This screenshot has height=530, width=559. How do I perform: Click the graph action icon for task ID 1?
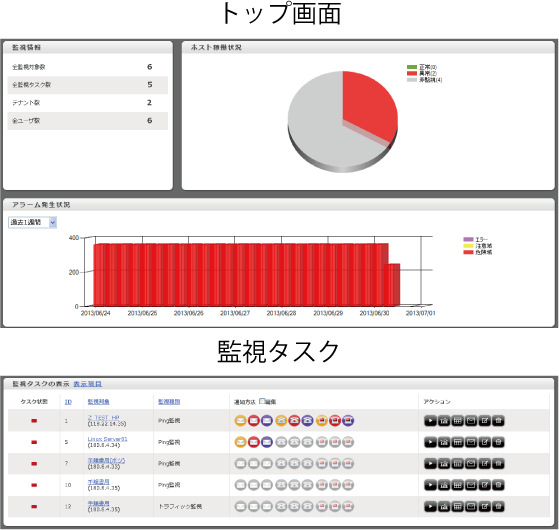pos(444,421)
